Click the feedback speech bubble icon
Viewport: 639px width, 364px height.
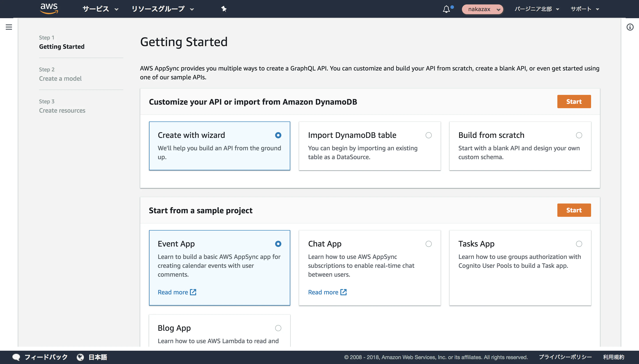pos(16,357)
